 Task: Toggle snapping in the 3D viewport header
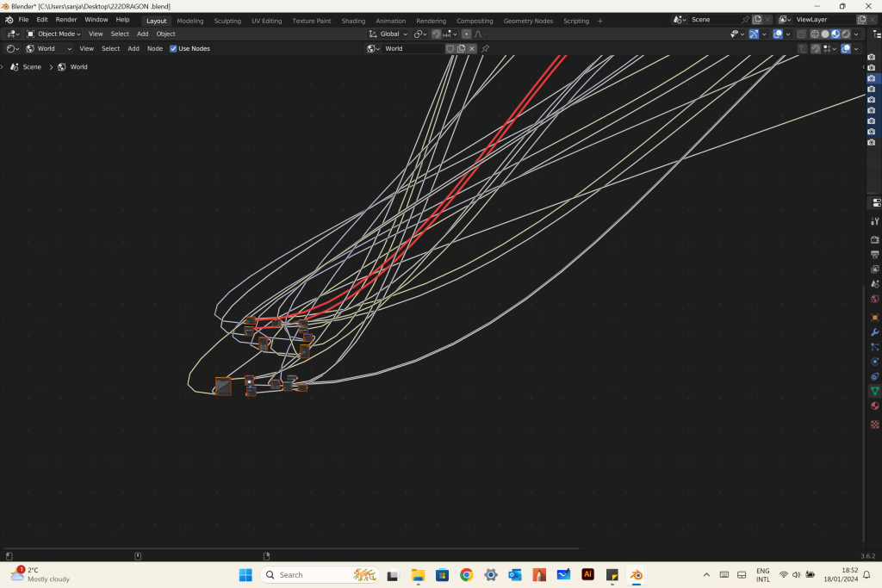(x=436, y=34)
